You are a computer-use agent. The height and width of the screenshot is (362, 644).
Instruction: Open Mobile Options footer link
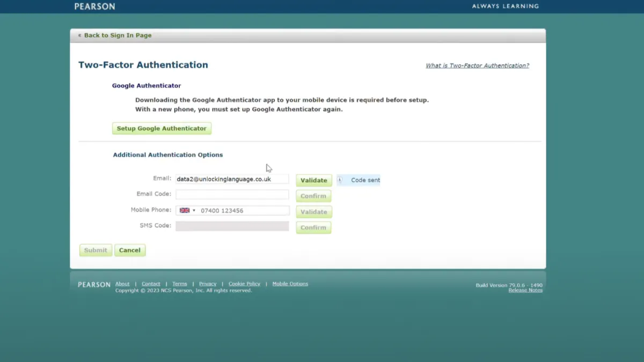click(x=290, y=284)
